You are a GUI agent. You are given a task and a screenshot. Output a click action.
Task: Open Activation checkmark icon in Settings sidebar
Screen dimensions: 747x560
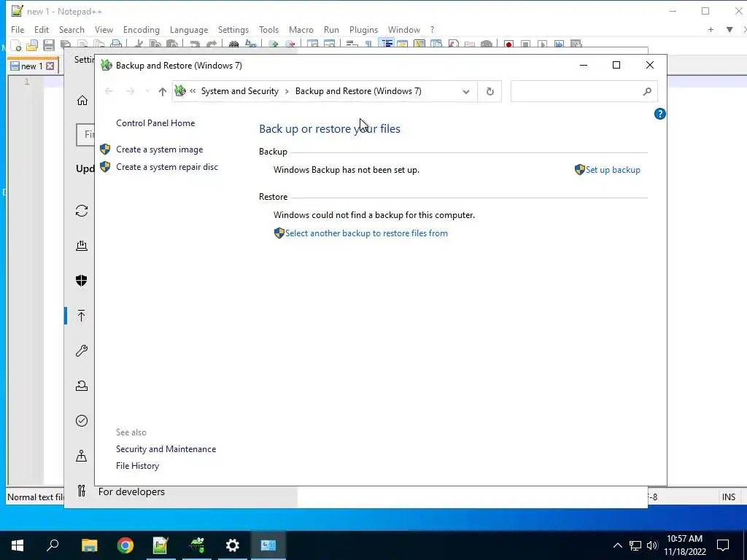point(82,421)
